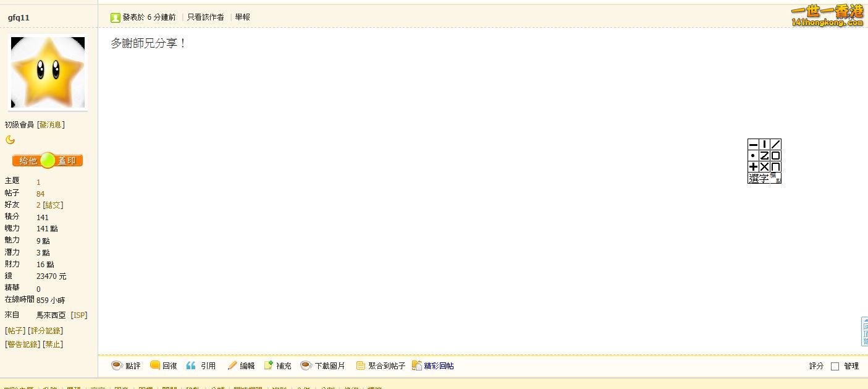This screenshot has height=389, width=868.
Task: Open 精彩回帖 featured replies
Action: tap(433, 365)
